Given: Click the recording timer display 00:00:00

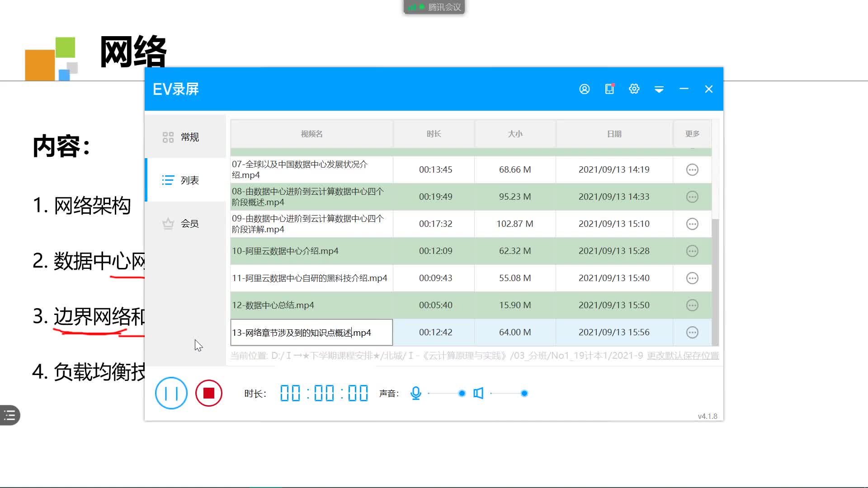Looking at the screenshot, I should tap(324, 393).
